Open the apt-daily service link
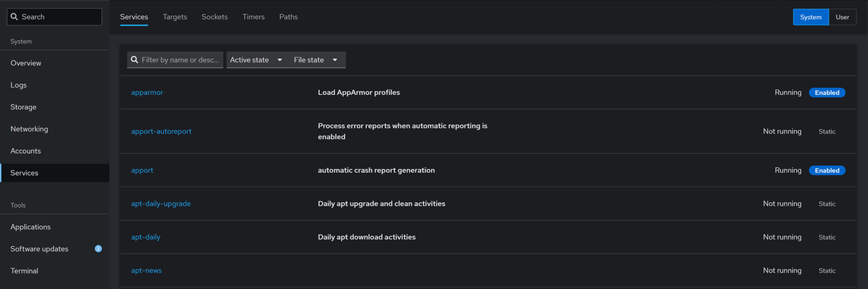The width and height of the screenshot is (868, 289). click(146, 237)
